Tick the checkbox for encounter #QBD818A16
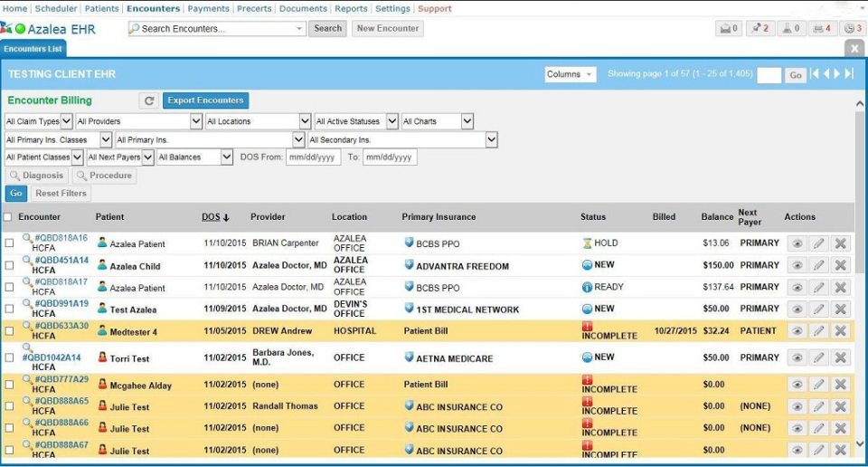Viewport: 868px width, 467px height. click(9, 243)
